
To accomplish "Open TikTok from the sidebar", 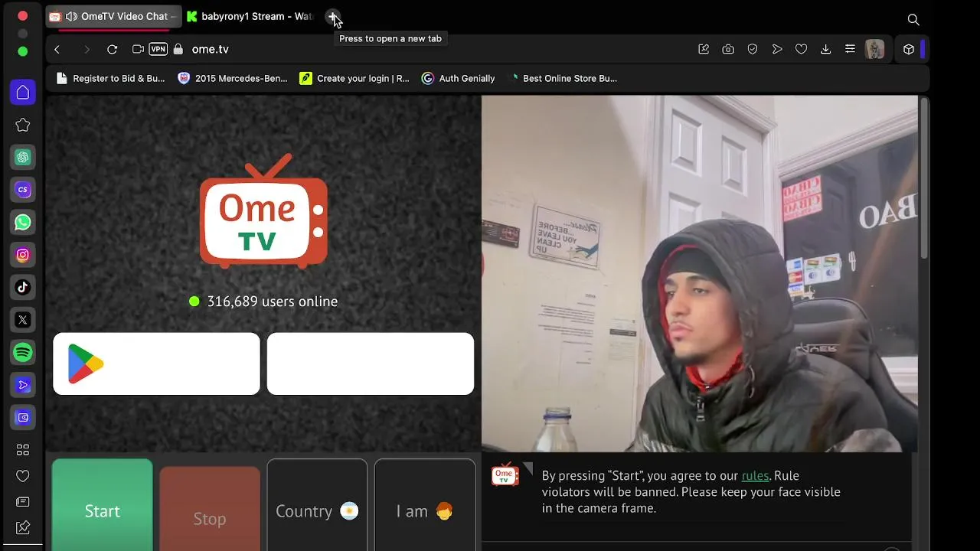I will [23, 287].
